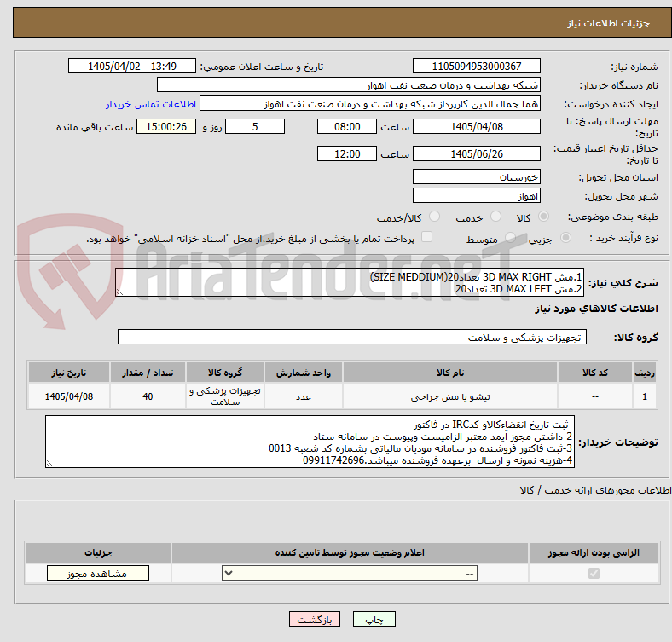Click the الزامی بودن ارائه مجوز column header
Screen dimensions: 672x642
[x=594, y=552]
